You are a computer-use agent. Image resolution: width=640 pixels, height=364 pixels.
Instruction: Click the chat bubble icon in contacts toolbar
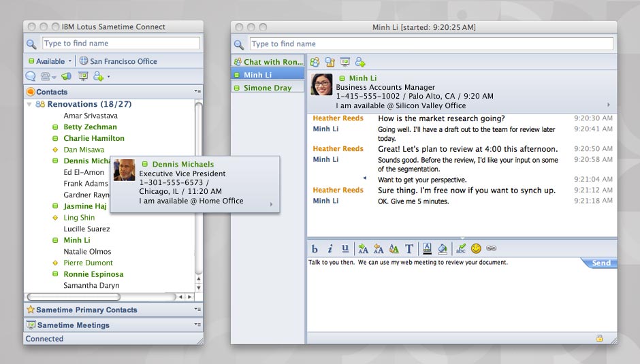(31, 76)
